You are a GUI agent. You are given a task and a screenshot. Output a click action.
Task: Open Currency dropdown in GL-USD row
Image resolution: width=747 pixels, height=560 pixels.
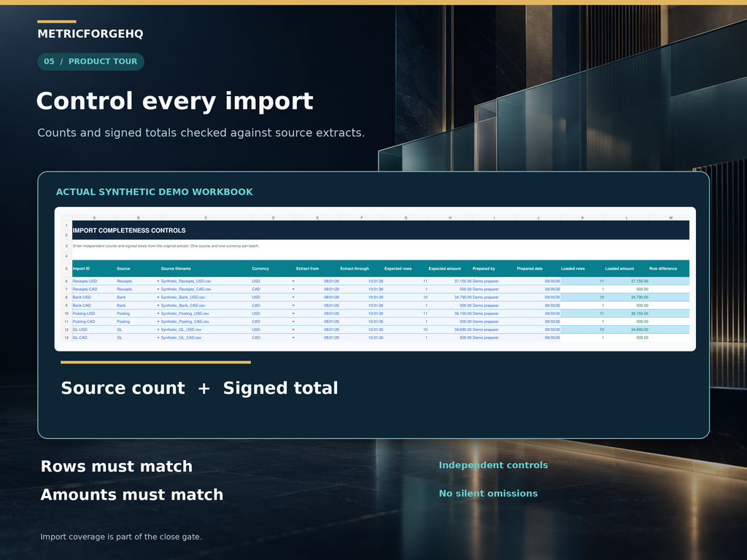point(293,330)
